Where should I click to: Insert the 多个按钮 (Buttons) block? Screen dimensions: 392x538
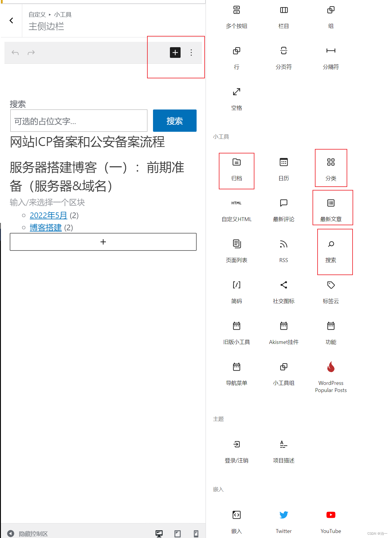236,17
